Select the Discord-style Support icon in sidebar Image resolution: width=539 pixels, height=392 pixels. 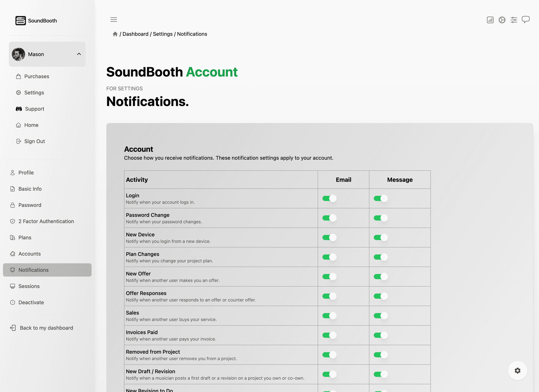19,109
